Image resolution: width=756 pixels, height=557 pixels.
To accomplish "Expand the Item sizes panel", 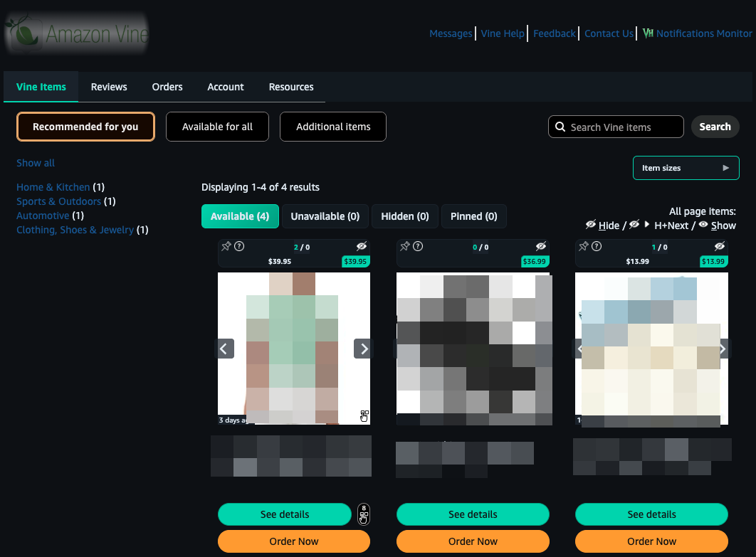I will (x=686, y=168).
